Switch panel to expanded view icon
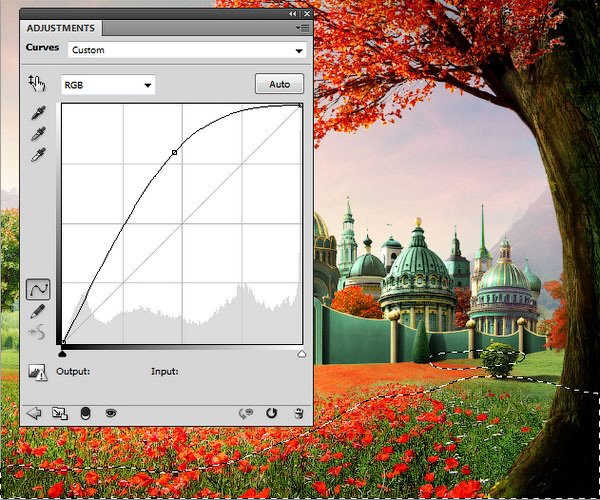The width and height of the screenshot is (600, 500). point(59,413)
